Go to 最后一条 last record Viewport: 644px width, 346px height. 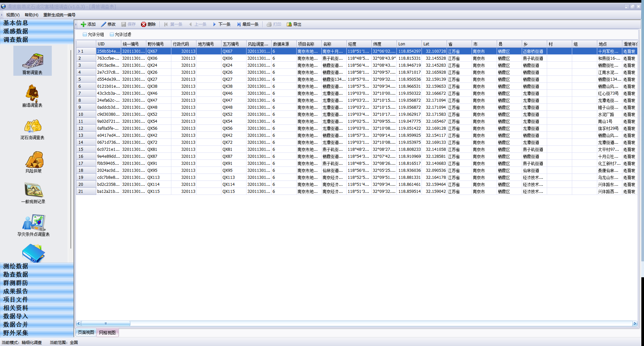[x=248, y=24]
